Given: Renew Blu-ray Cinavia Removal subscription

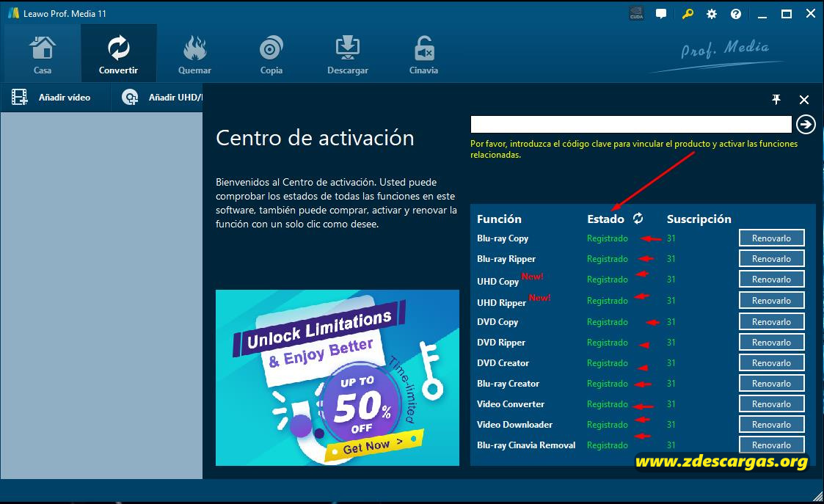Looking at the screenshot, I should pyautogui.click(x=771, y=445).
